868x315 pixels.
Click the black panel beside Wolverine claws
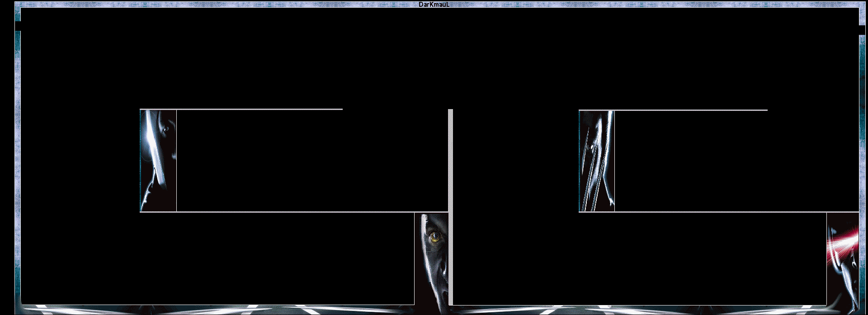point(736,161)
